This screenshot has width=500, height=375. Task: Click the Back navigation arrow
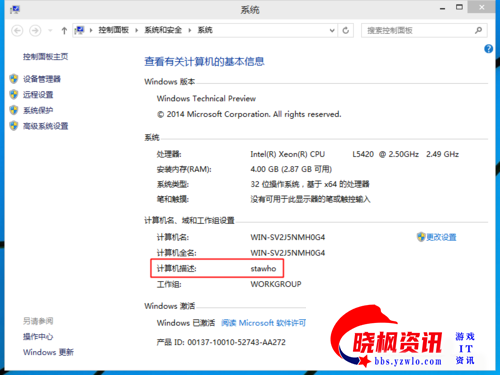(17, 31)
